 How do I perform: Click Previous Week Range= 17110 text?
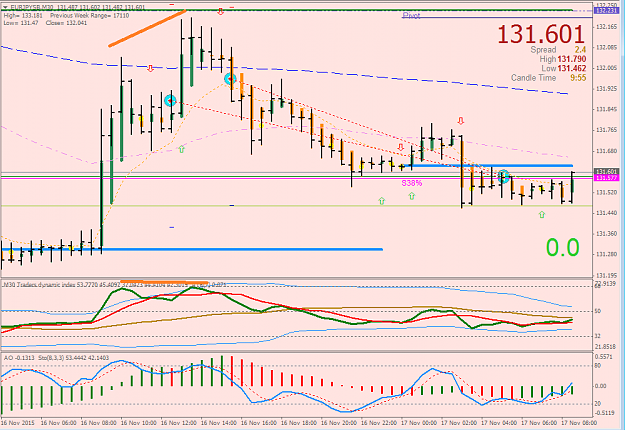(90, 16)
